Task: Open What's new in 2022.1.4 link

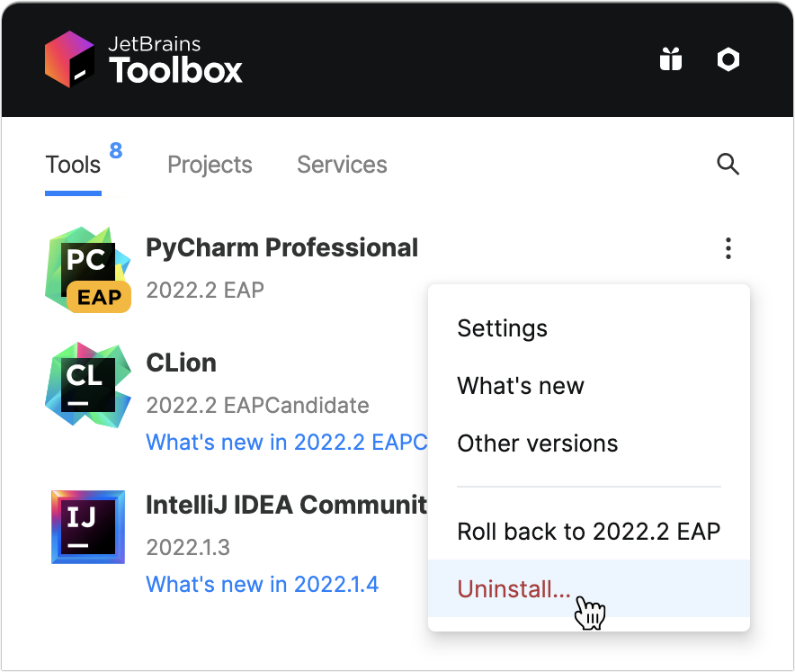Action: point(263,584)
